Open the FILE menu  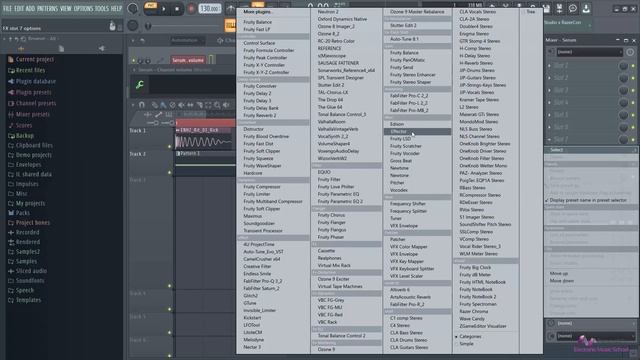[x=7, y=8]
